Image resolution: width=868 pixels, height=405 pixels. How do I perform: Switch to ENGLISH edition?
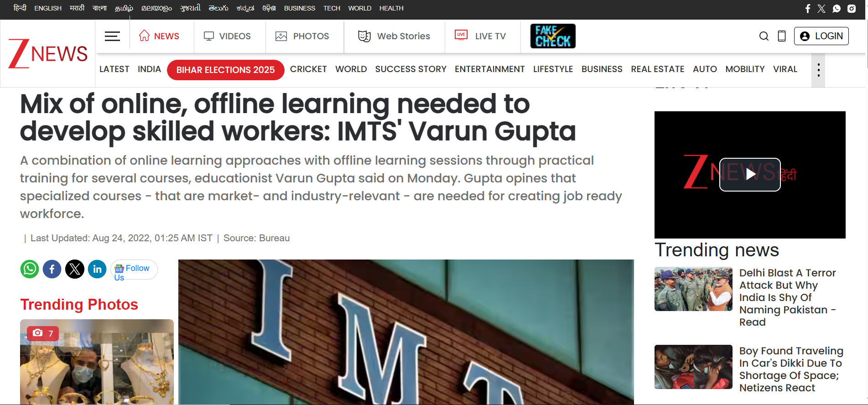tap(48, 8)
